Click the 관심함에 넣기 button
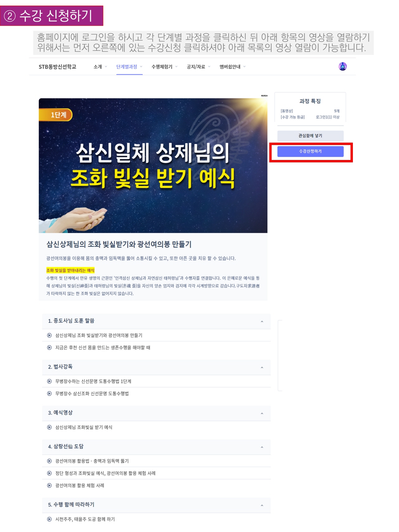 tap(310, 136)
